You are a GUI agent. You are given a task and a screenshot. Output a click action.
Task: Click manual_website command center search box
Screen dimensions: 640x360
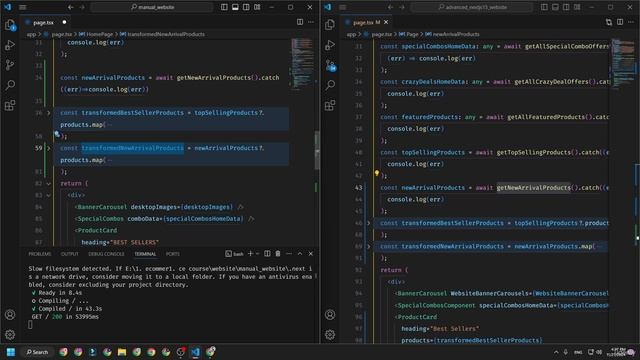152,7
